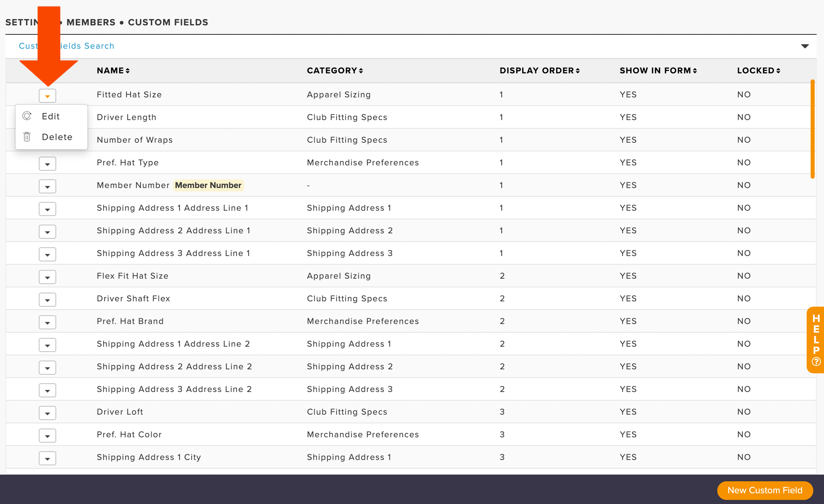Screen dimensions: 824x504
Task: Open the action dropdown for Driver Shaft Flex
Action: tap(47, 299)
